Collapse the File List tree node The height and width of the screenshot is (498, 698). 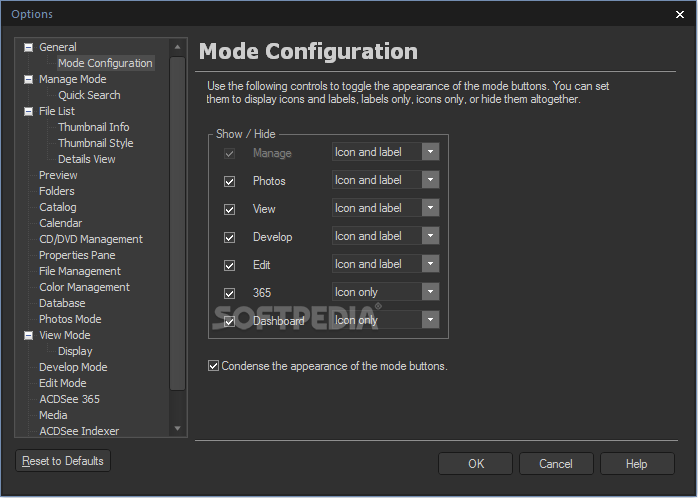(28, 111)
